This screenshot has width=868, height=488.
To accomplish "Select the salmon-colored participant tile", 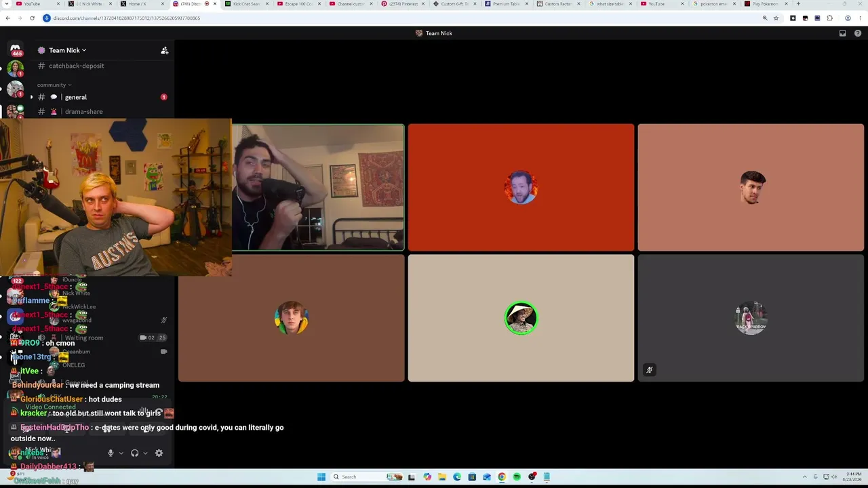I will tap(751, 188).
